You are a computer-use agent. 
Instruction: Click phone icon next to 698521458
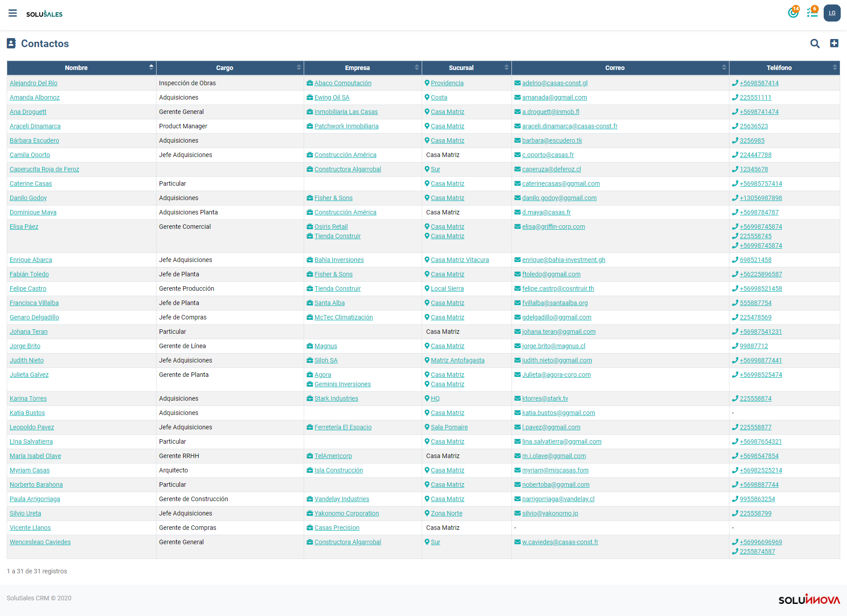tap(735, 260)
